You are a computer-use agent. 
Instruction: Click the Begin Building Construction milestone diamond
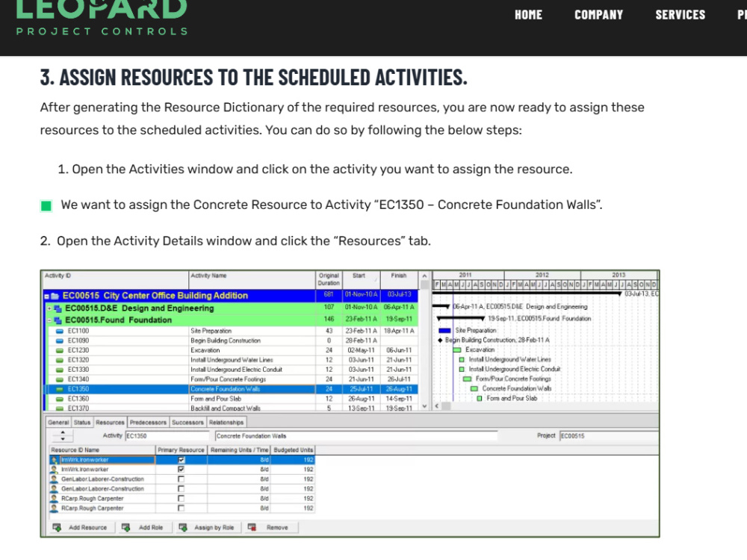[x=440, y=340]
